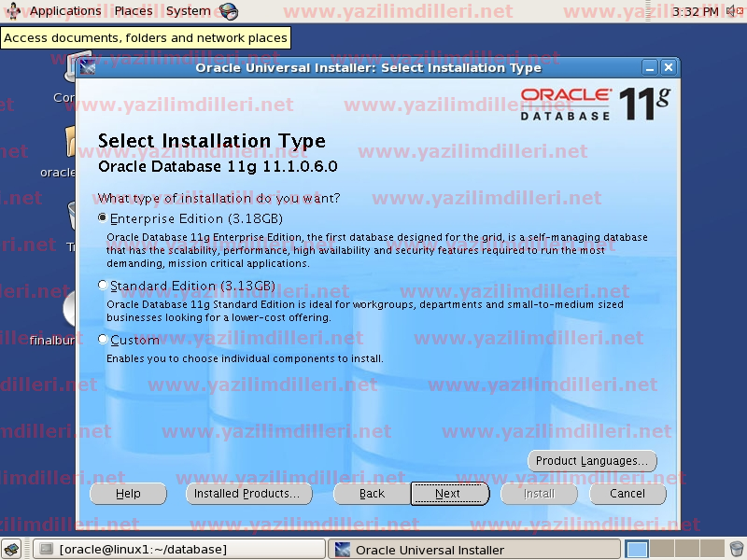Switch to the oracle@linux1 terminal taskbar item
747x560 pixels.
click(179, 550)
